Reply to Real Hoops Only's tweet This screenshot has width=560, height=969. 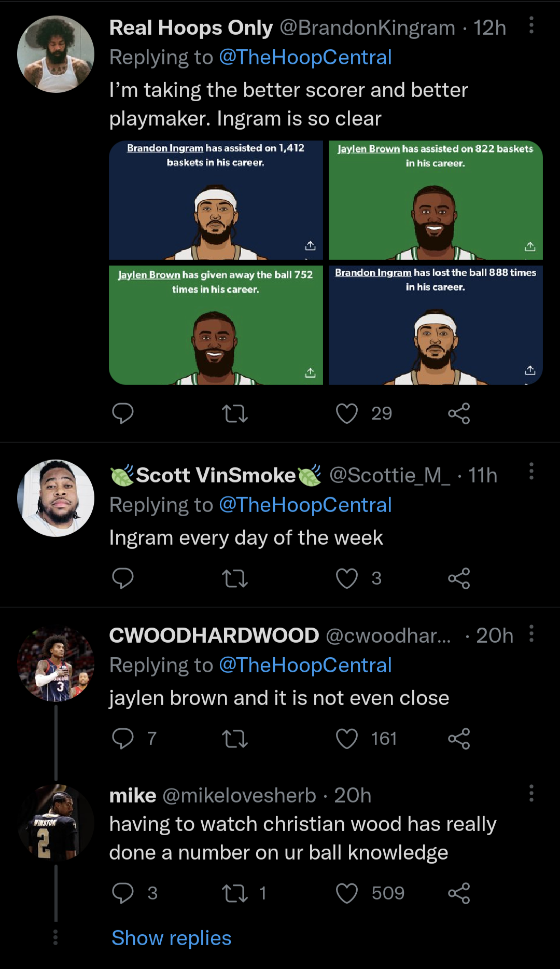pyautogui.click(x=123, y=413)
